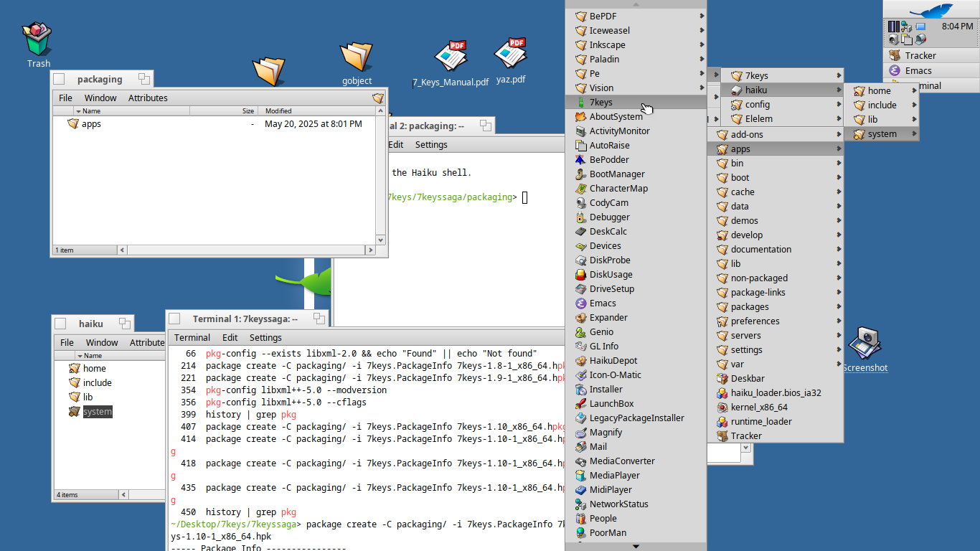
Task: Expand the BePDF submenu
Action: click(636, 17)
